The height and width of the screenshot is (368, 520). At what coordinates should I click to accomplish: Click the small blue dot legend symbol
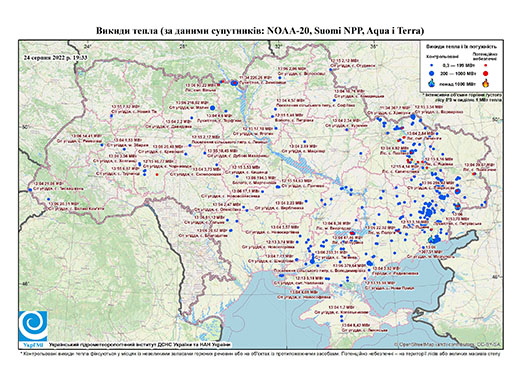[x=432, y=65]
